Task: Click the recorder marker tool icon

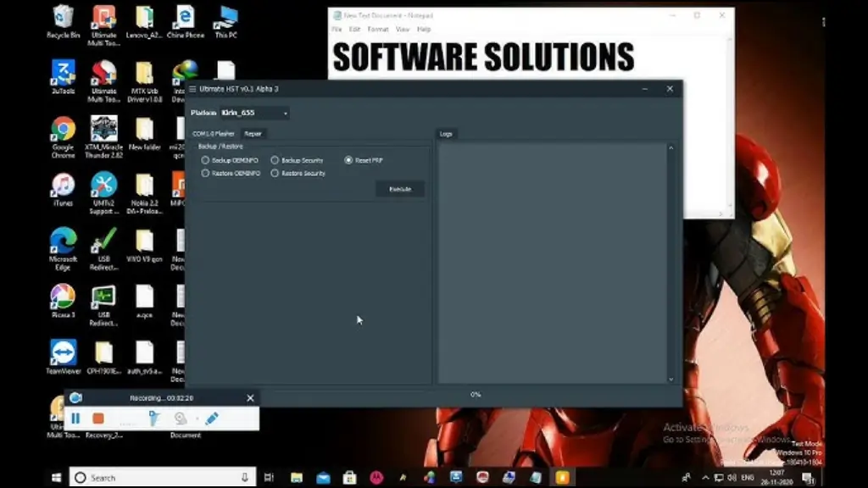Action: 154,419
